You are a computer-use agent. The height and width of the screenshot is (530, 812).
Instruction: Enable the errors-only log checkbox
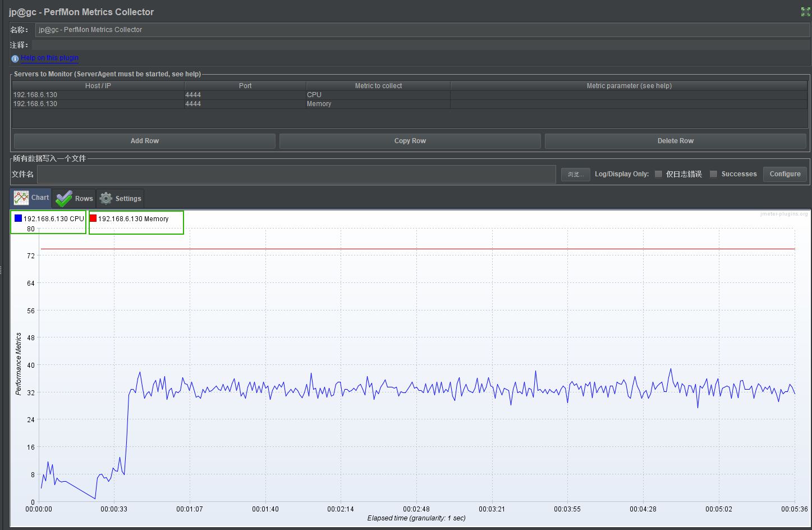click(x=659, y=174)
